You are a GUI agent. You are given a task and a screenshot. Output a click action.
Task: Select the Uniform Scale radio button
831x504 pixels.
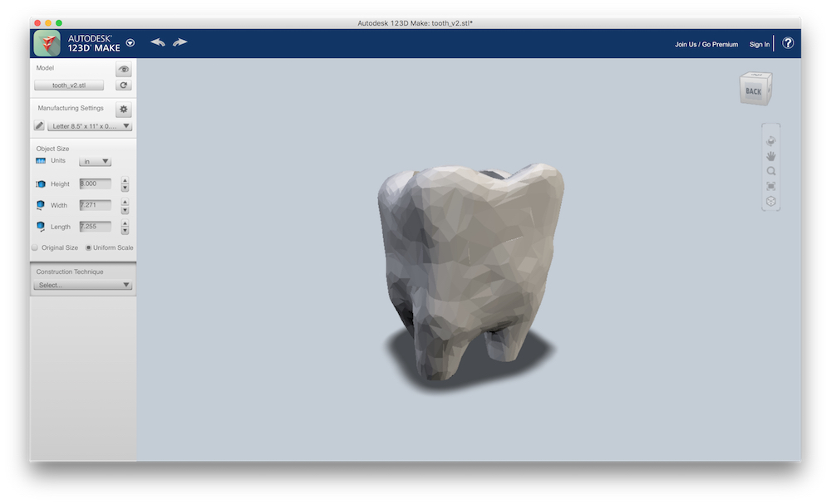89,247
